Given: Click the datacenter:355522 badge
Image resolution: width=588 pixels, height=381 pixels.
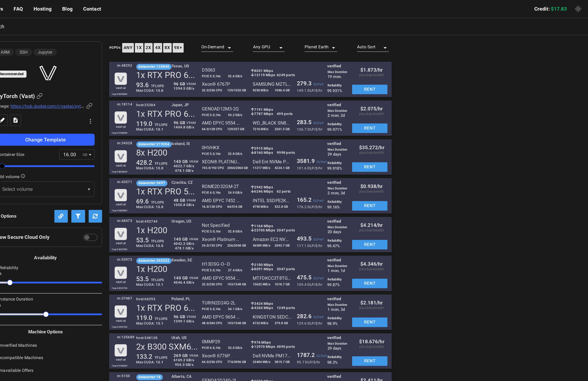Looking at the screenshot, I should pyautogui.click(x=154, y=261).
